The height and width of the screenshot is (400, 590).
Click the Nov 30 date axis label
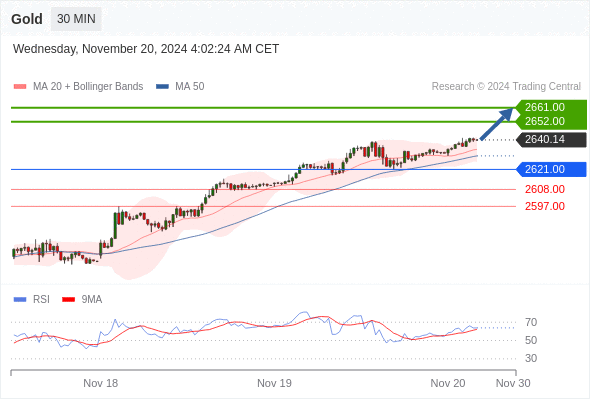coord(513,383)
